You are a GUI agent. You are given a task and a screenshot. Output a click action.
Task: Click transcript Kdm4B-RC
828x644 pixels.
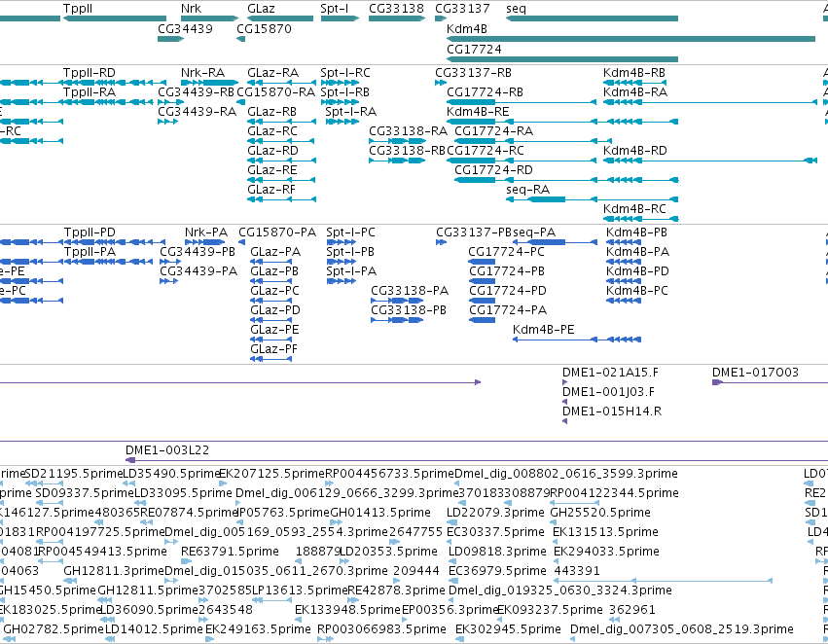[634, 208]
